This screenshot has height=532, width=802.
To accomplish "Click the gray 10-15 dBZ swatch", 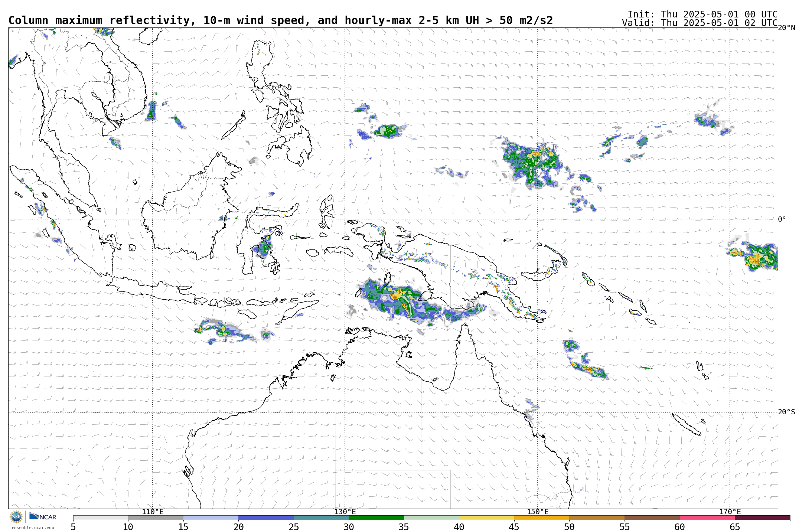I will pos(156,518).
